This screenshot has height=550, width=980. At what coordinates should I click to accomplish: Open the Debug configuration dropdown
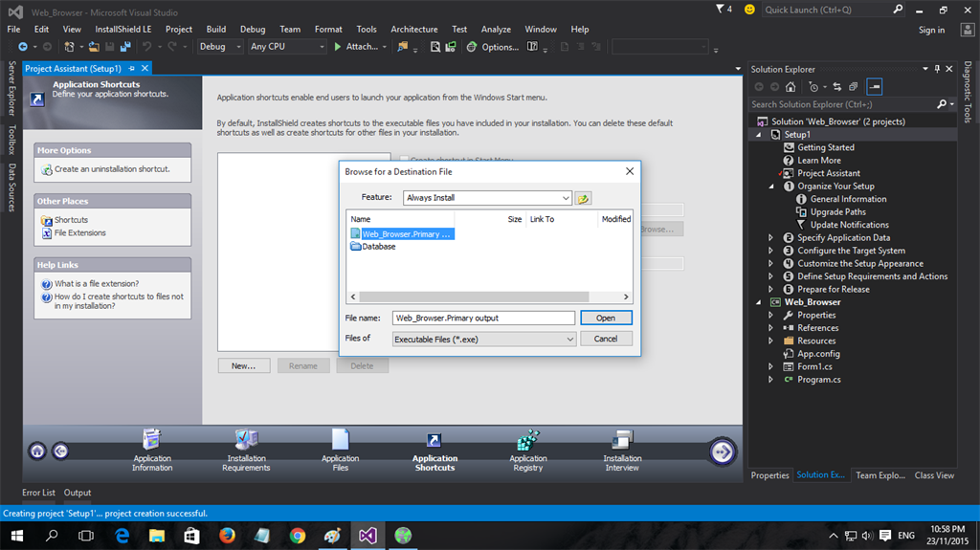click(x=220, y=46)
